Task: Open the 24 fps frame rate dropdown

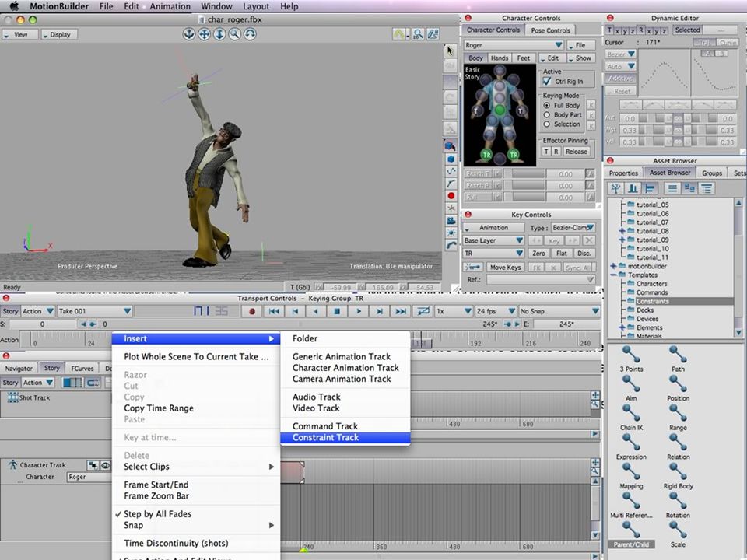Action: (496, 311)
